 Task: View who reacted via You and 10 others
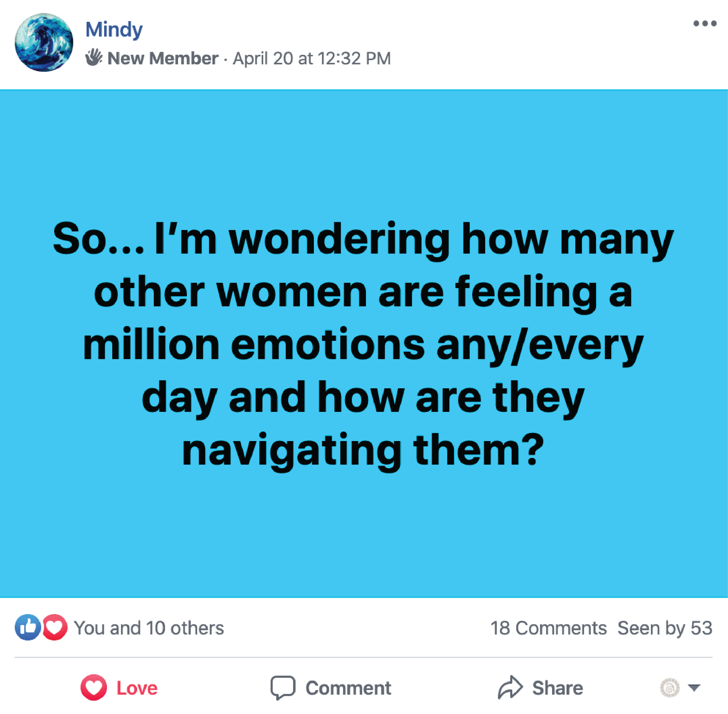click(x=148, y=628)
